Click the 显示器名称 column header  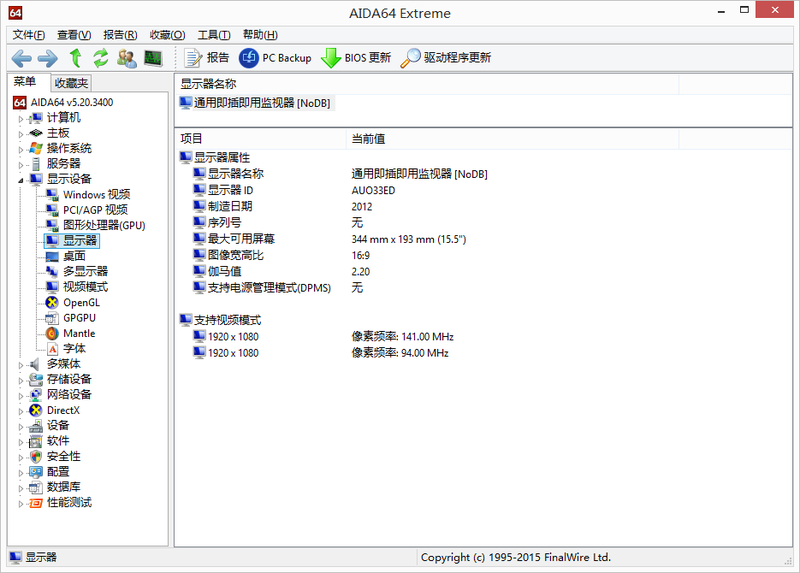(x=427, y=84)
